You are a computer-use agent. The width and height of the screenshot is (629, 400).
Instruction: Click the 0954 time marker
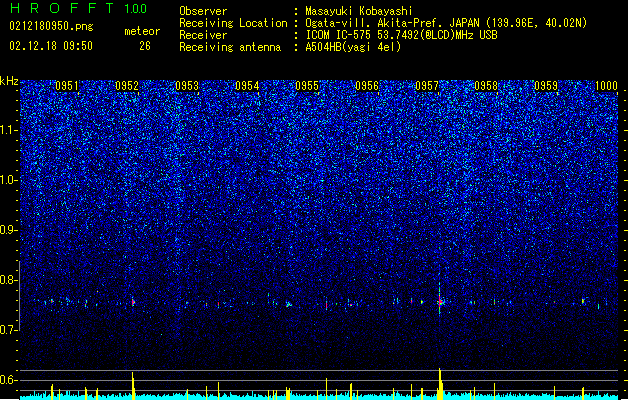247,86
